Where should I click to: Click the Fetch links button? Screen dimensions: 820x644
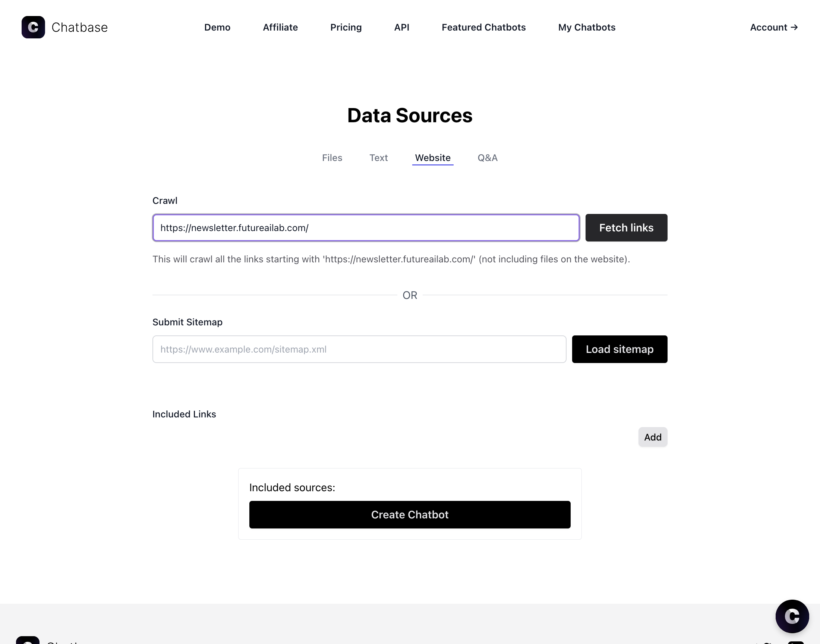tap(626, 228)
